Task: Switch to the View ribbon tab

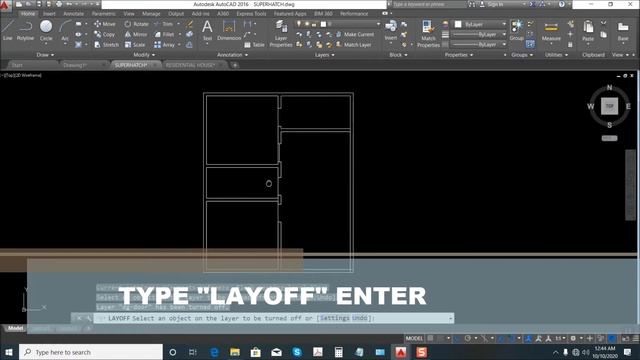Action: click(x=129, y=13)
